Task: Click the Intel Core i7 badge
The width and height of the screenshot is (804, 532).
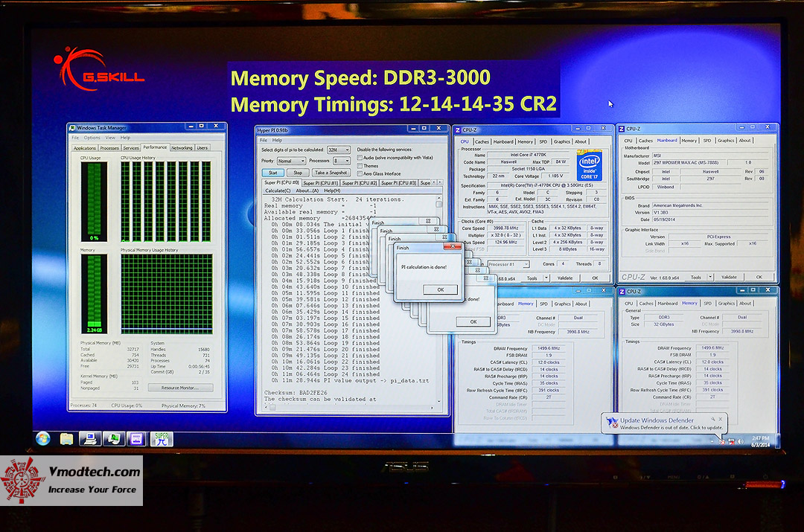Action: [589, 165]
